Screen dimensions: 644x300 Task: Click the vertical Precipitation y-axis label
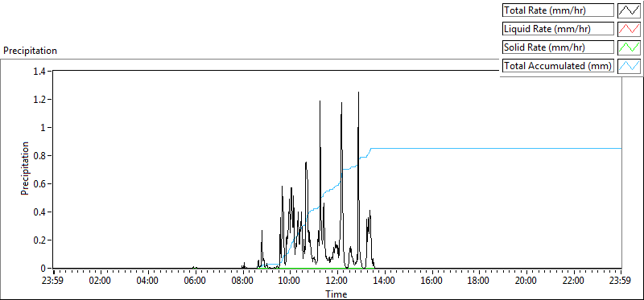[x=25, y=168]
